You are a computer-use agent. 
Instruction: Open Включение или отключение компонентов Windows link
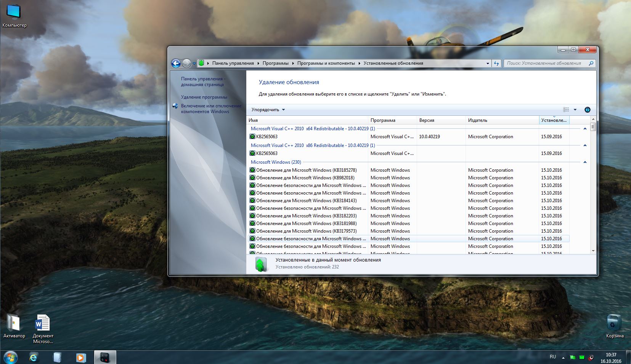tap(211, 109)
